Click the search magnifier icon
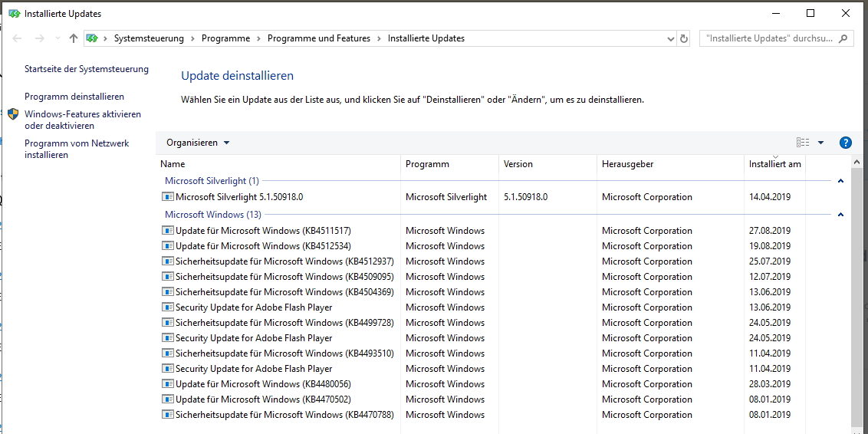 843,38
